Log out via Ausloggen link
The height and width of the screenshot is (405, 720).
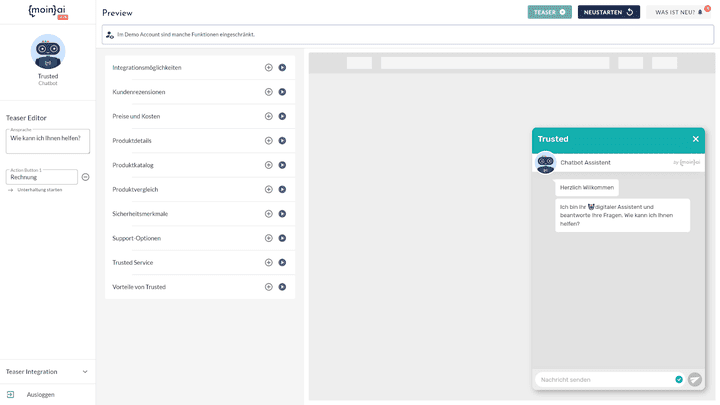pos(40,394)
